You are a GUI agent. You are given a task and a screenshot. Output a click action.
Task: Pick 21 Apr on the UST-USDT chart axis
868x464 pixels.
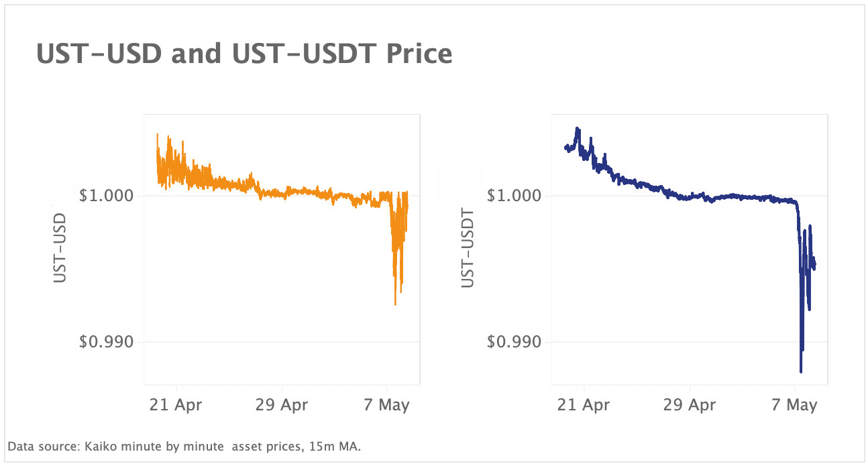coord(584,405)
